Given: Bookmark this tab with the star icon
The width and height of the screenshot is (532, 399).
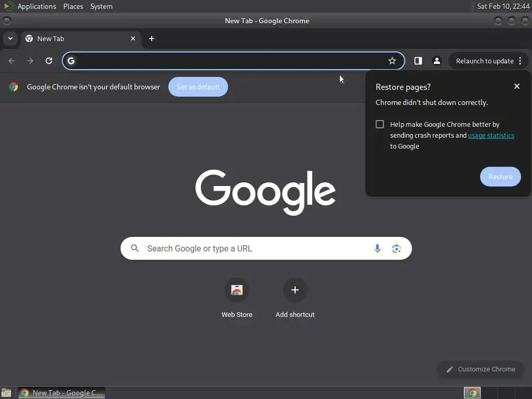Looking at the screenshot, I should [392, 61].
